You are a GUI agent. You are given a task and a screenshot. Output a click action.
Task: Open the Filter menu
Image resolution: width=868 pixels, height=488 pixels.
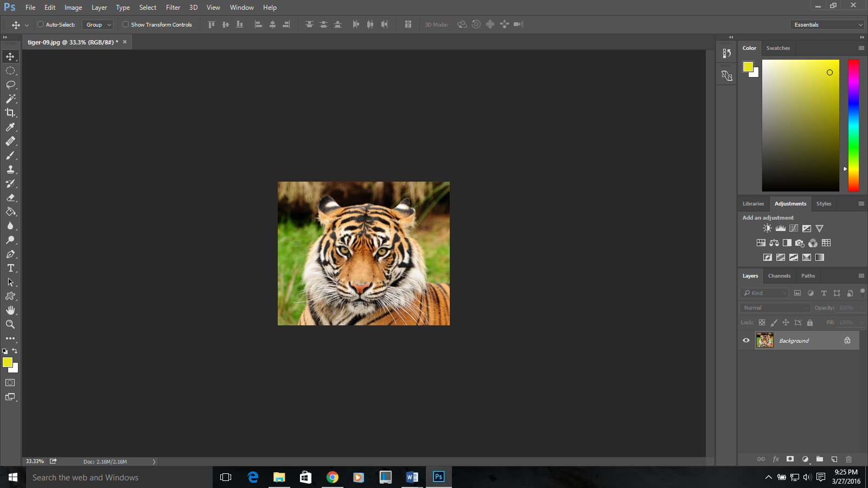[x=173, y=7]
